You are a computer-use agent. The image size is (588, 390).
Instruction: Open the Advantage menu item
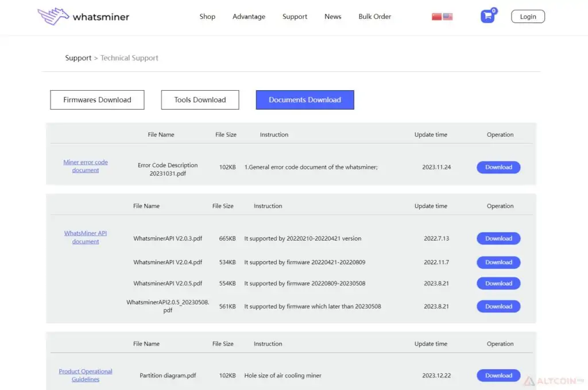coord(249,17)
